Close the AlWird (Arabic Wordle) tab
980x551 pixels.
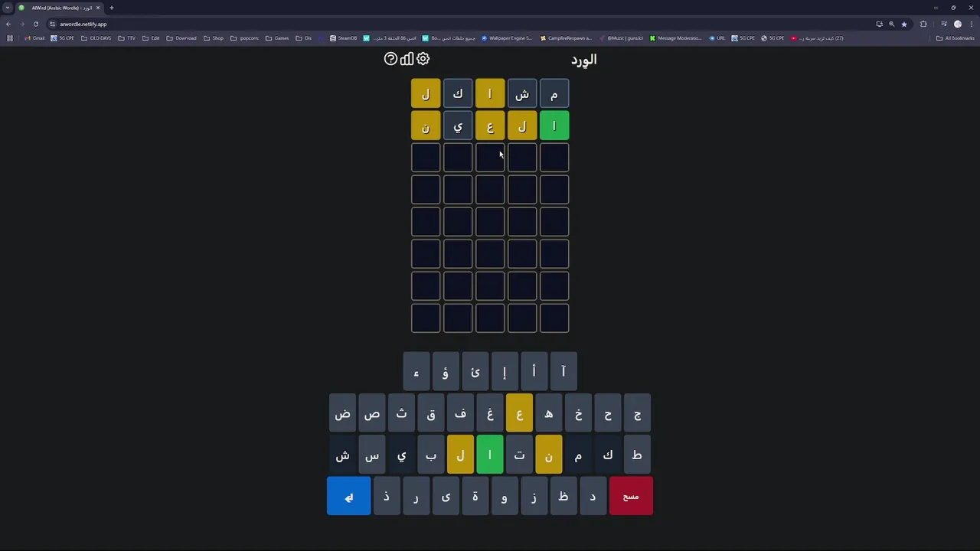(x=97, y=8)
